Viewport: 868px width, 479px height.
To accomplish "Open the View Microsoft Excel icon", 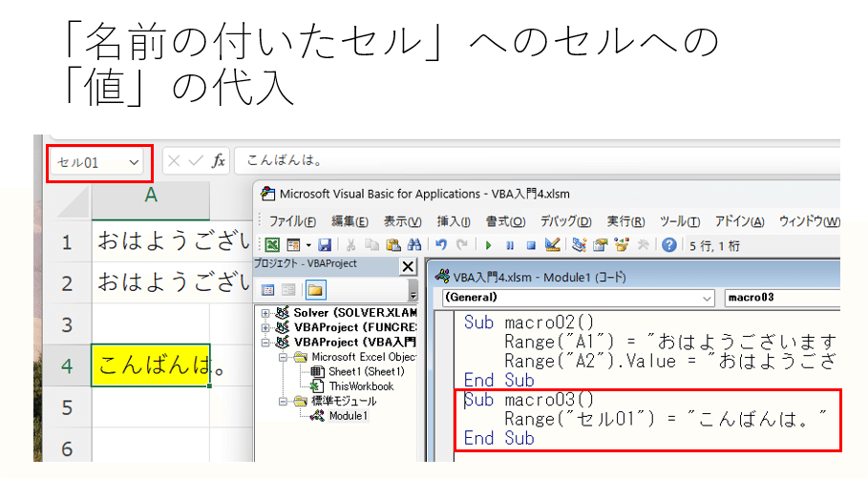I will click(272, 245).
